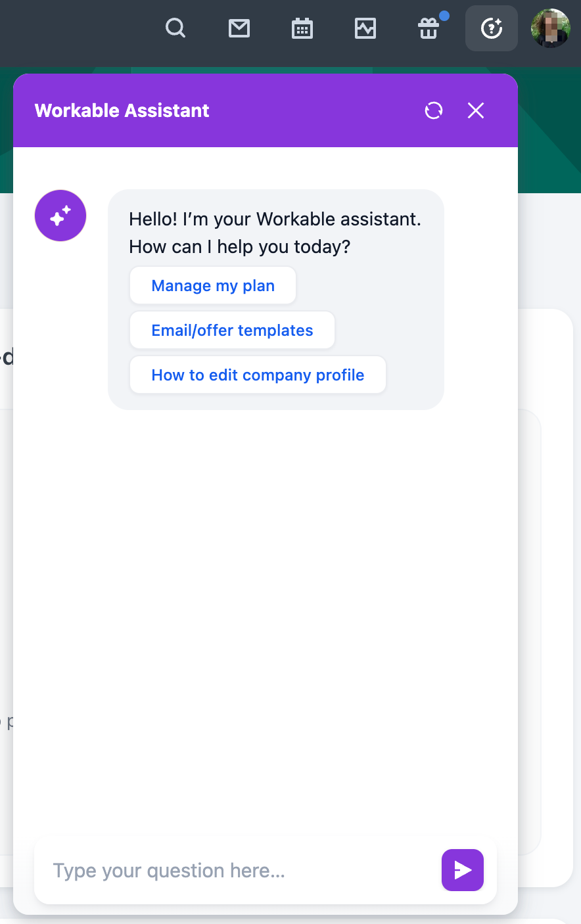Open the inbox mail icon
The height and width of the screenshot is (924, 581).
239,28
